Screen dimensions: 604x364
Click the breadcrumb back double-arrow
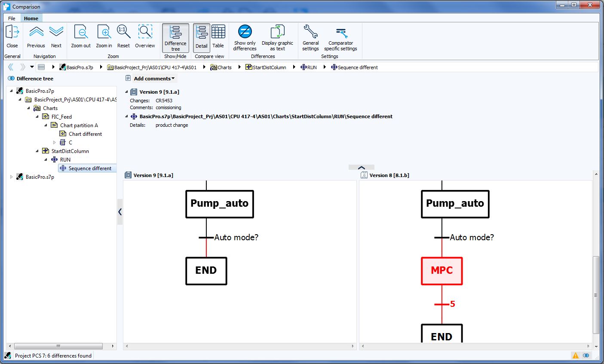(x=11, y=67)
